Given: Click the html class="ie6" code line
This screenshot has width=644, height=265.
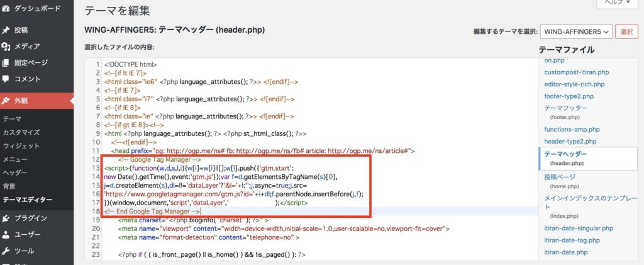Looking at the screenshot, I should pos(201,82).
